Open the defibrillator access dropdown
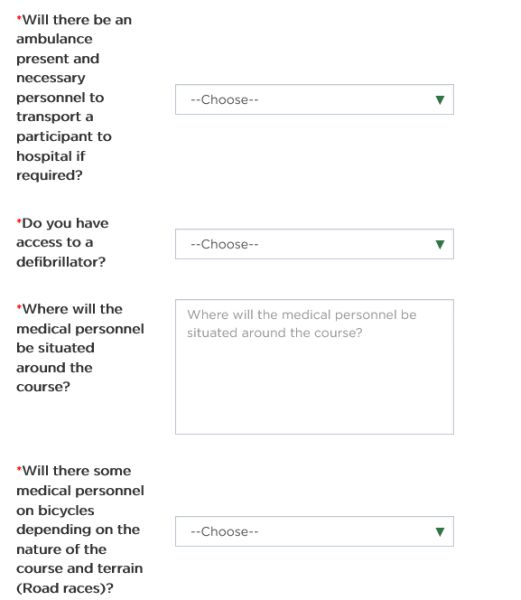This screenshot has height=600, width=521. coord(314,244)
